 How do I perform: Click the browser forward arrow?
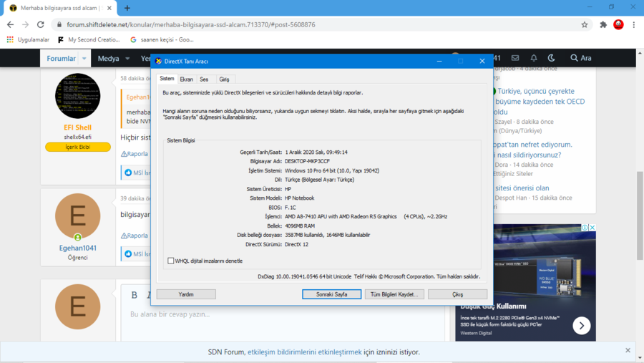click(26, 24)
